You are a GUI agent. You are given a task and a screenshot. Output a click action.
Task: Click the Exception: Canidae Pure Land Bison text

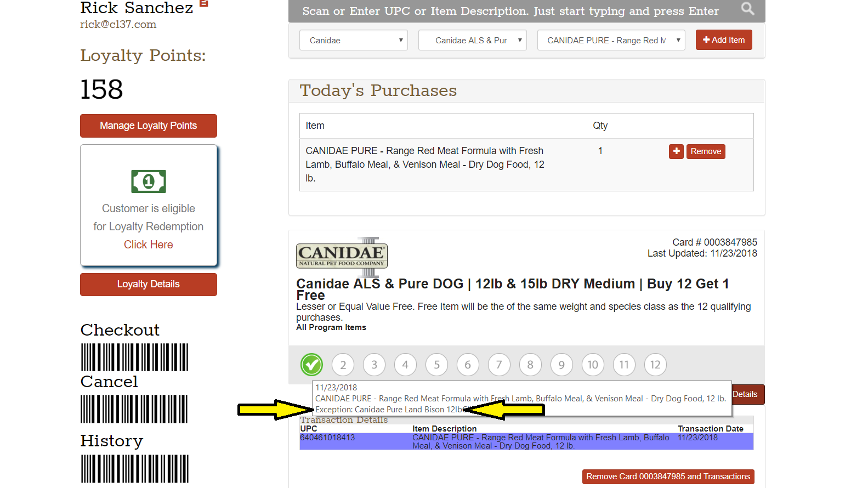click(389, 410)
